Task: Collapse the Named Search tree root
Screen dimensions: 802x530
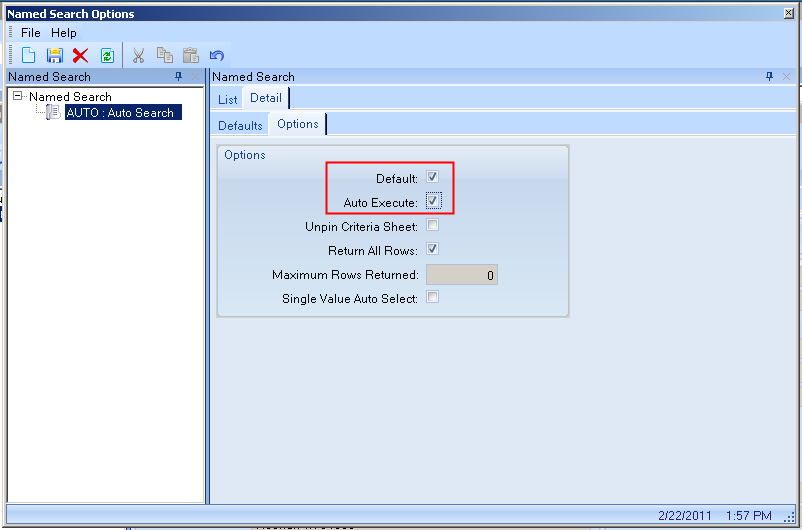Action: (18, 96)
